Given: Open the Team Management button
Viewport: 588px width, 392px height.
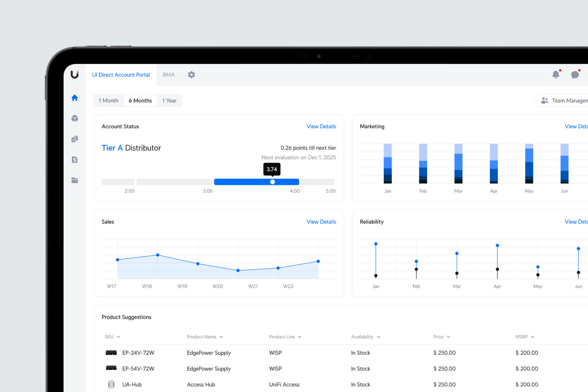Looking at the screenshot, I should click(x=562, y=100).
